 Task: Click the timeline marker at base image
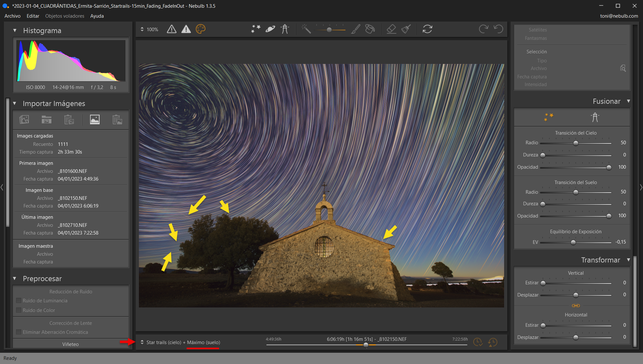366,345
